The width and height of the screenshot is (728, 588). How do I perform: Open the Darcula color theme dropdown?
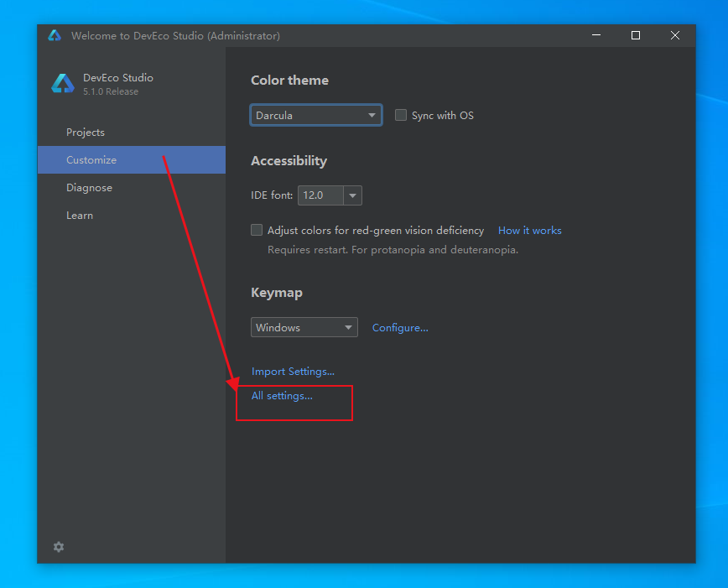[316, 116]
